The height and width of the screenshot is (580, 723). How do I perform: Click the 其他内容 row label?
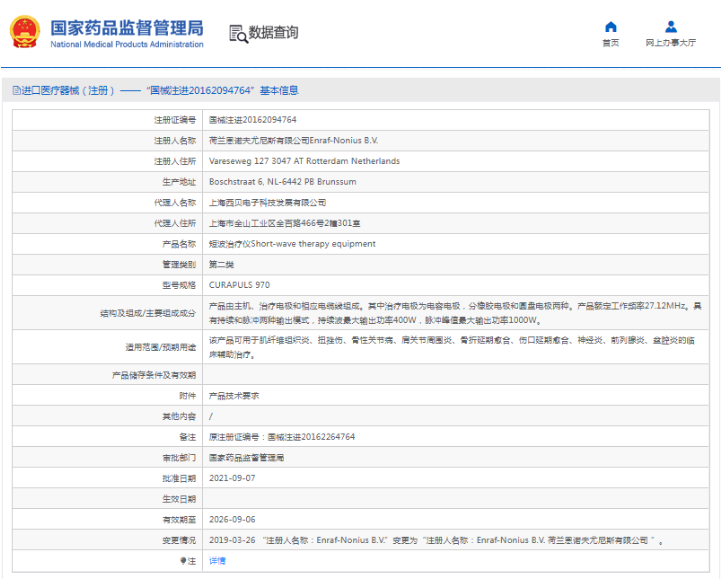pos(179,416)
